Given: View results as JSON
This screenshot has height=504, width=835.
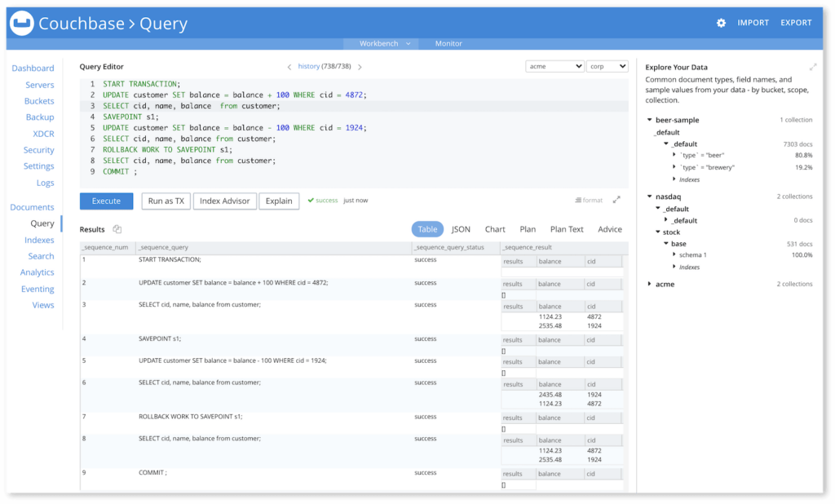Looking at the screenshot, I should coord(462,229).
